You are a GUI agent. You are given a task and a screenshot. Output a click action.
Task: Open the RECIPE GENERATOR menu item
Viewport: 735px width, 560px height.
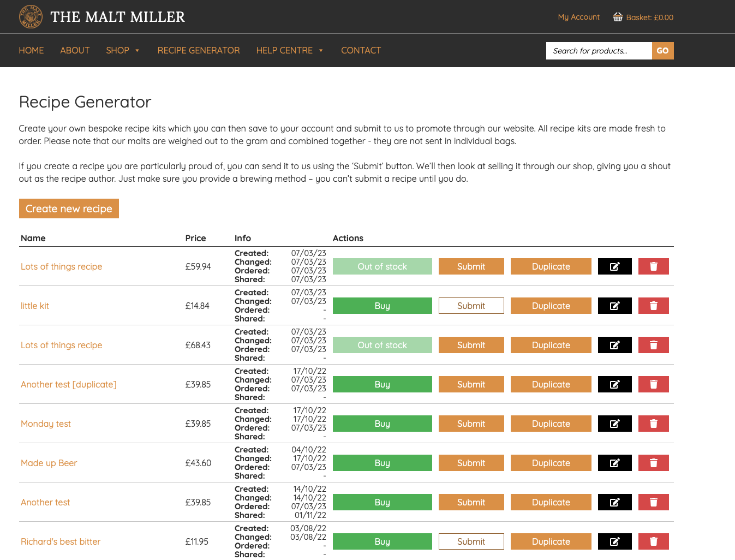(x=199, y=50)
